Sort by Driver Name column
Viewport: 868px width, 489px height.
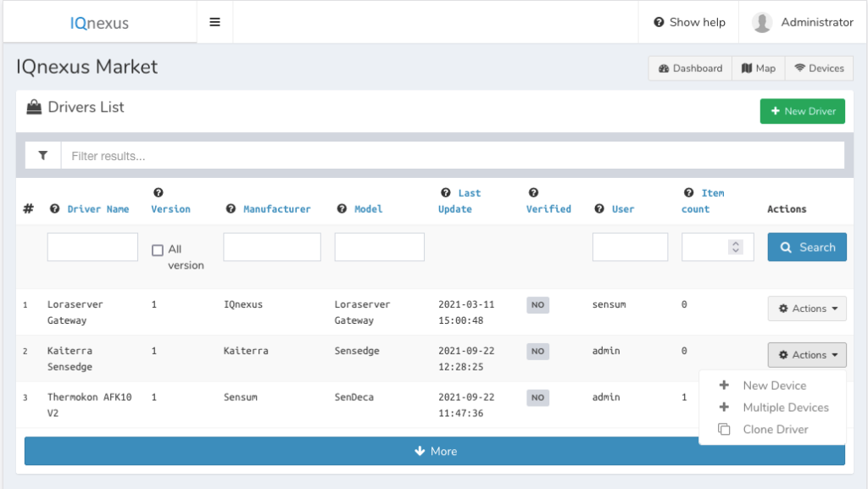98,209
